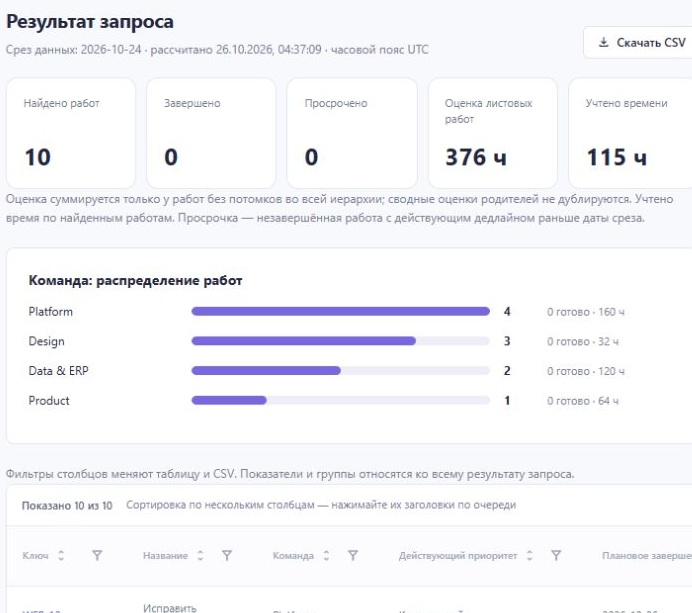Image resolution: width=692 pixels, height=613 pixels.
Task: Open the Оценка листовых работ card
Action: click(x=493, y=133)
